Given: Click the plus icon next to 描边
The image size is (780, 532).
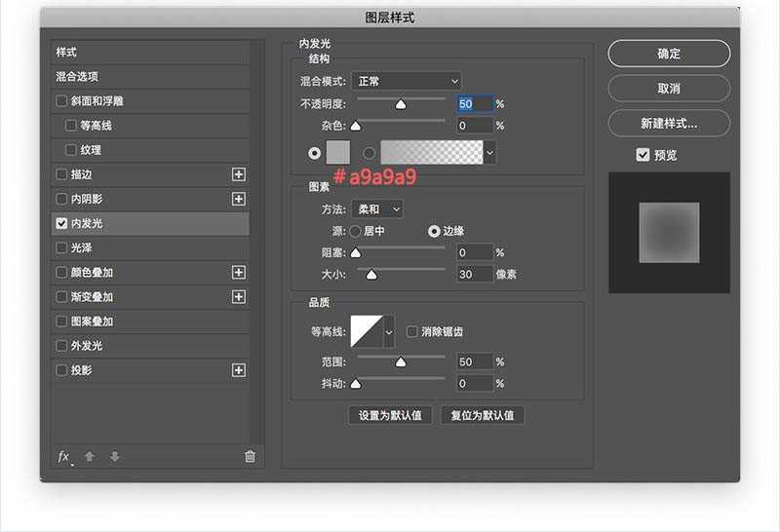Looking at the screenshot, I should coord(238,174).
